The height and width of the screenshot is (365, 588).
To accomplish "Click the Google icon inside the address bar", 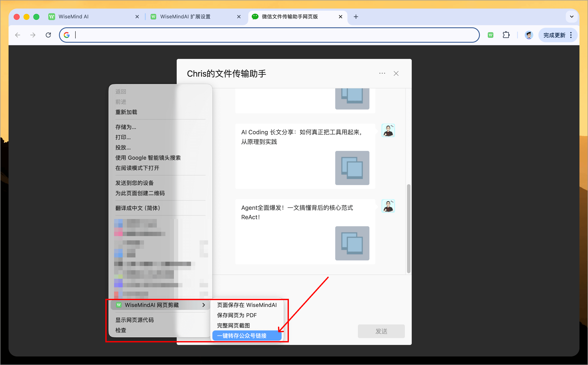I will tap(67, 35).
